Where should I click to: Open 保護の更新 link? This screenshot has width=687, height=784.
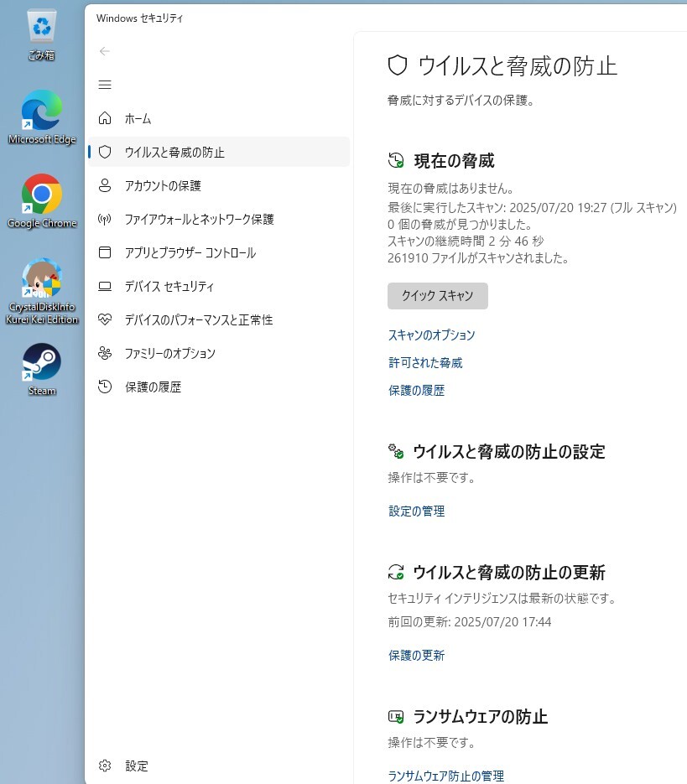click(x=416, y=656)
